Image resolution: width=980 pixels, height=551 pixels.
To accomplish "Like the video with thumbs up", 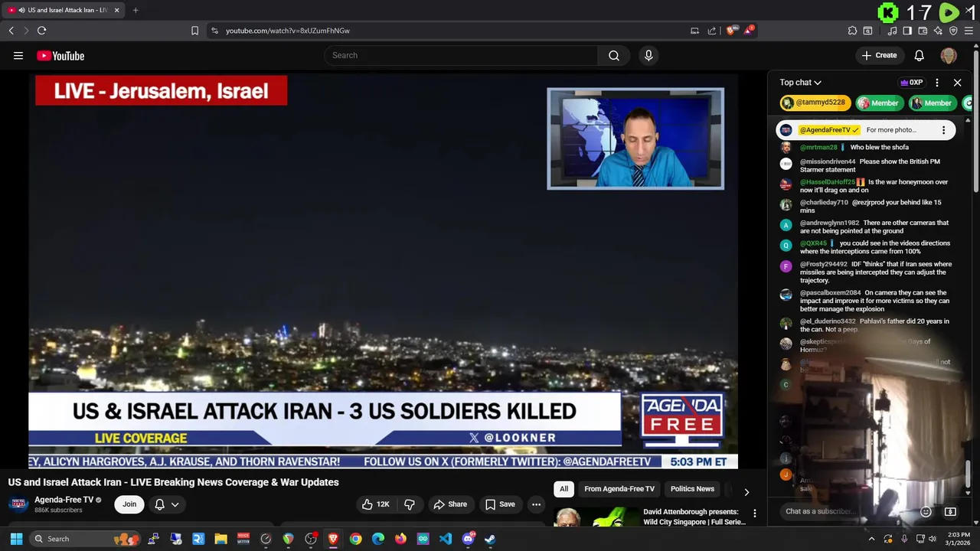I will [376, 504].
